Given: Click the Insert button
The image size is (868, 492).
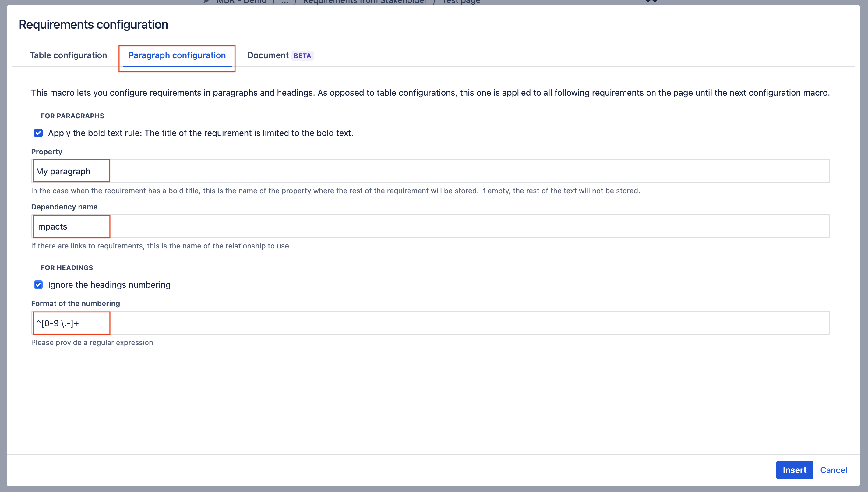Looking at the screenshot, I should tap(795, 470).
